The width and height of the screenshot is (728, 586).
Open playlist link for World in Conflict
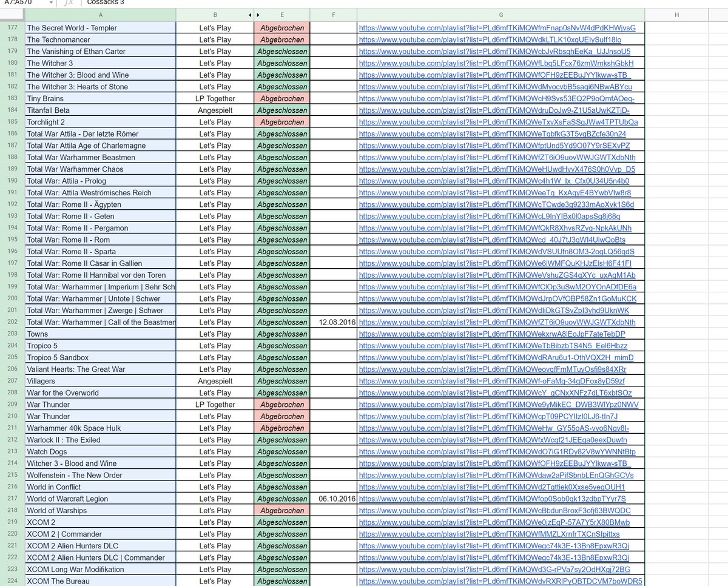tap(492, 487)
